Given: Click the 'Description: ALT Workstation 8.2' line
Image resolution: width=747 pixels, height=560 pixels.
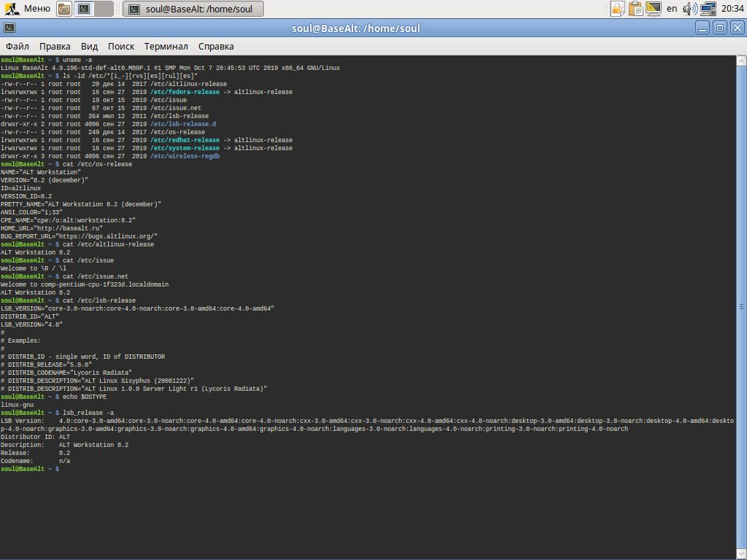Looking at the screenshot, I should [x=64, y=446].
